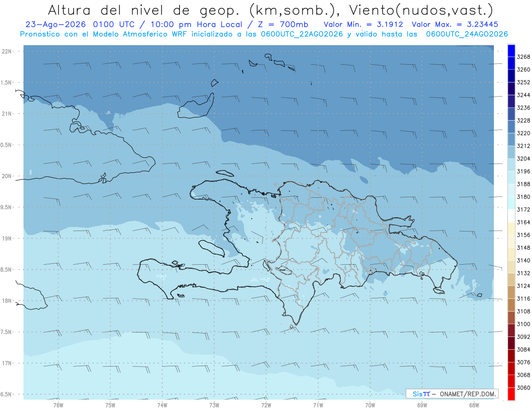Click the '3196' colorbar value
This screenshot has width=532, height=411.
[524, 172]
